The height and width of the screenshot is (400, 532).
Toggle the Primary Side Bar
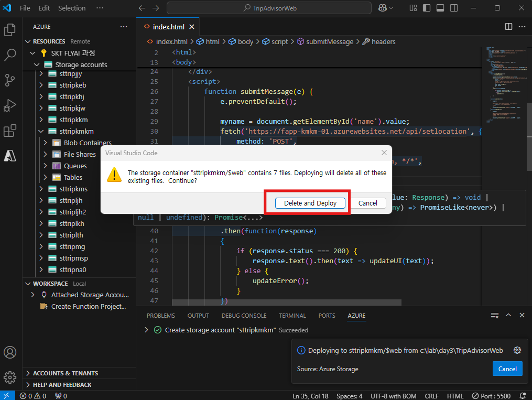427,8
